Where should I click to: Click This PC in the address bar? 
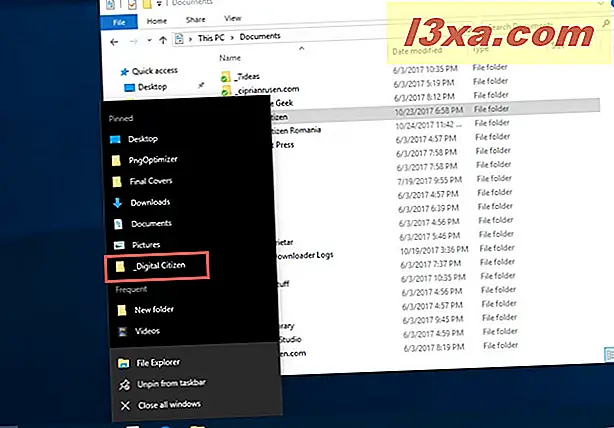tap(211, 38)
